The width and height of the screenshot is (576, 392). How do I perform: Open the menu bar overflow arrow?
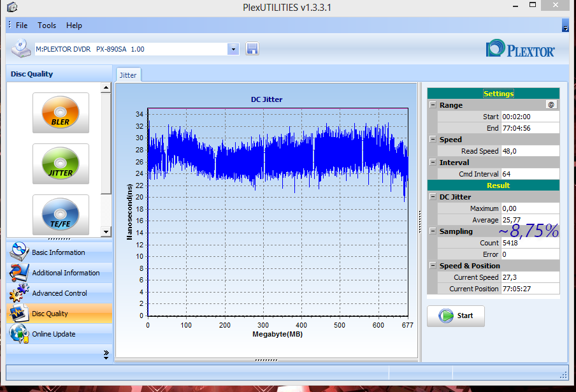565,25
